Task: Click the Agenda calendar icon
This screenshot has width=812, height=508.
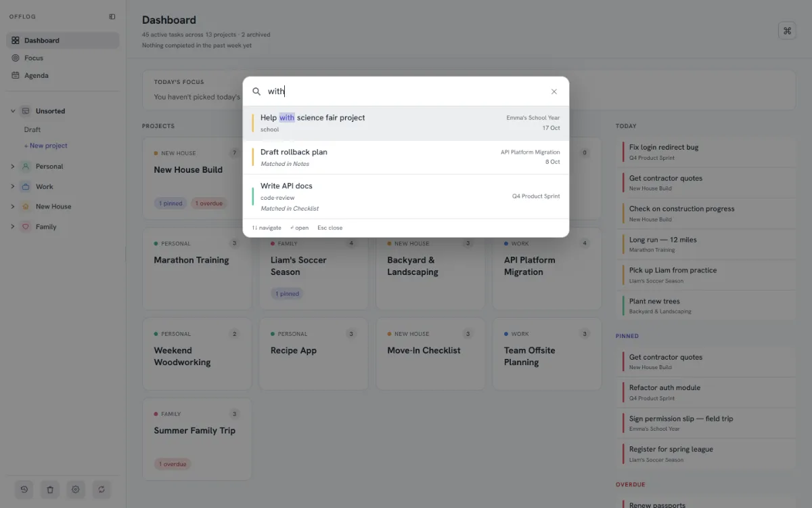Action: click(16, 76)
